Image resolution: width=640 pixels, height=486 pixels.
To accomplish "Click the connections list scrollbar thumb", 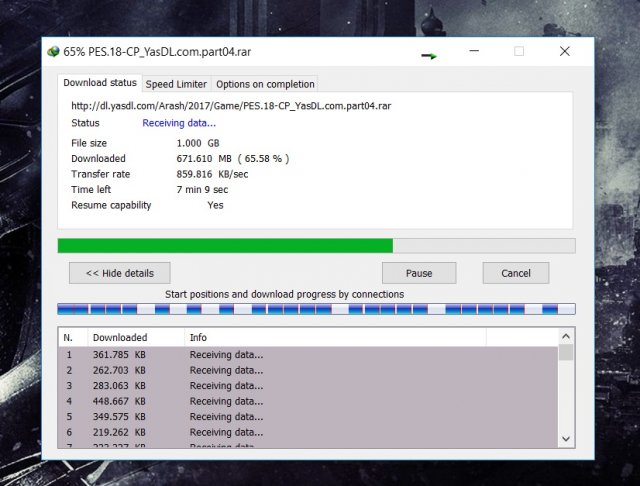I will coord(566,353).
